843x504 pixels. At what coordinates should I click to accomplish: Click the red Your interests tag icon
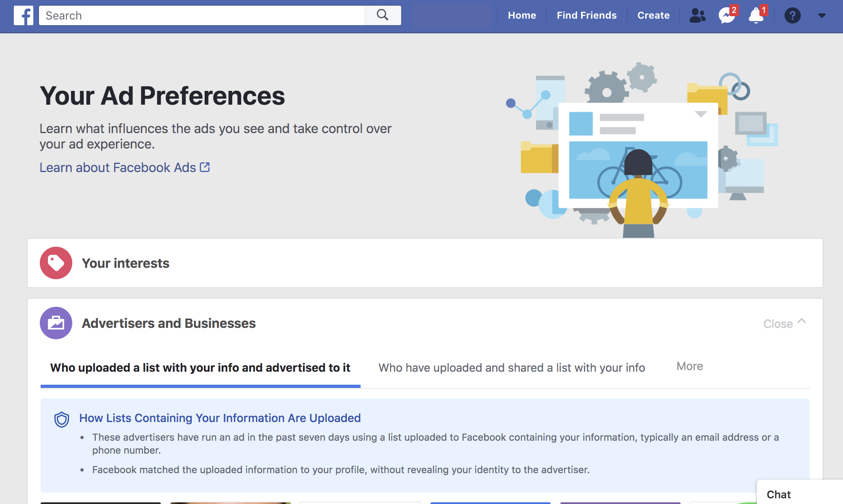point(56,263)
